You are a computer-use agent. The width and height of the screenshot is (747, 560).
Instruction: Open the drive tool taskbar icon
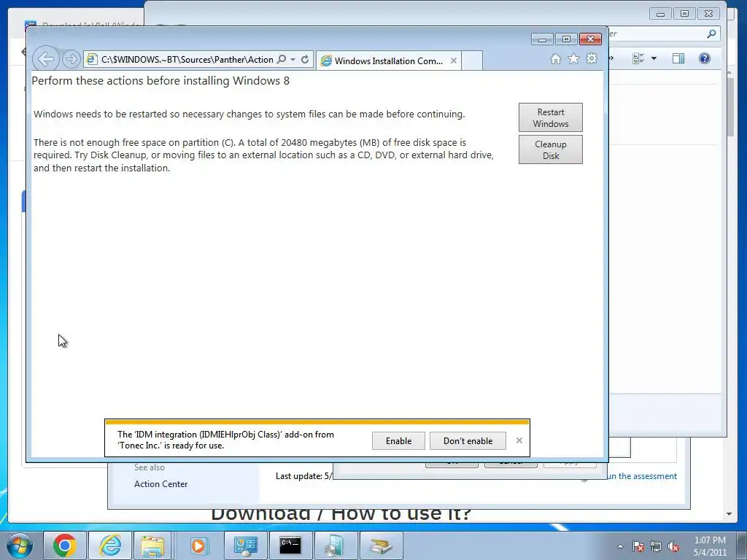[381, 545]
